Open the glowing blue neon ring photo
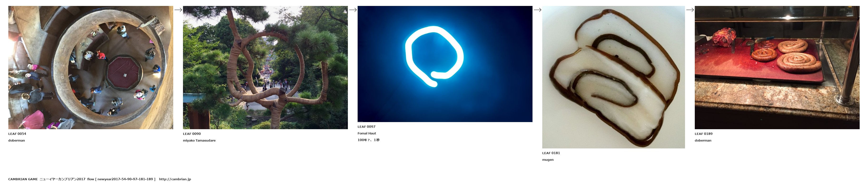Screen dimensions: 868x185 (x=445, y=64)
